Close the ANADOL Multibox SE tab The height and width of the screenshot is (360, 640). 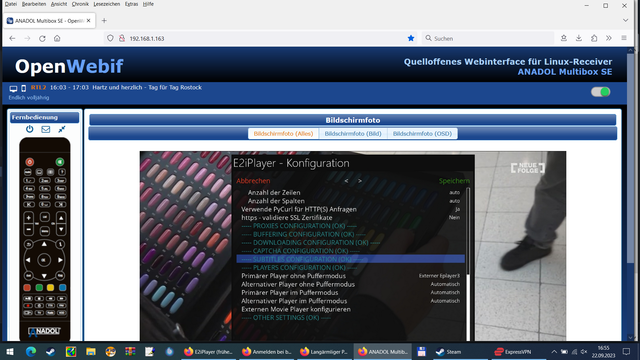(89, 20)
